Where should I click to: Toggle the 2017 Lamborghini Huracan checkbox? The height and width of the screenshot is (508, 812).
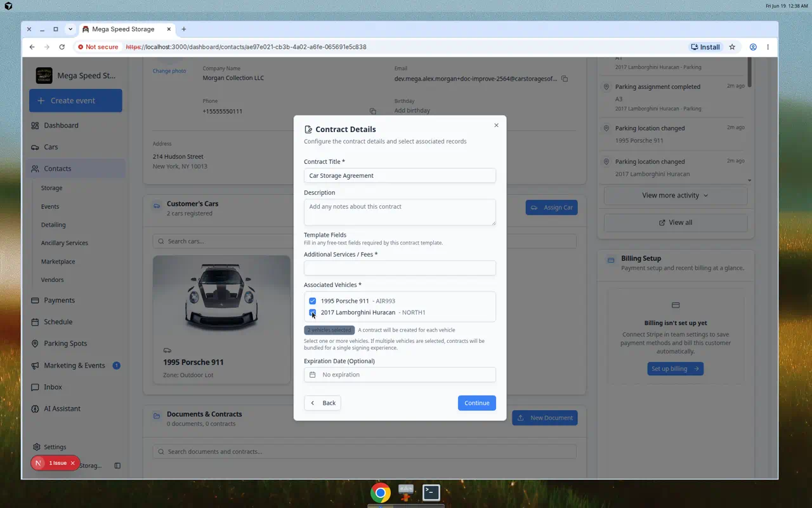tap(312, 312)
